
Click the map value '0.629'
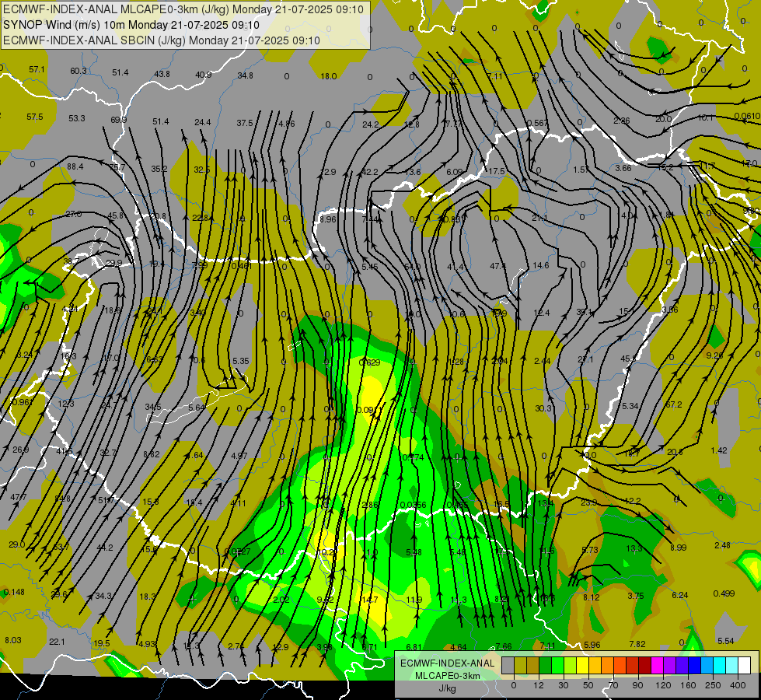(370, 362)
